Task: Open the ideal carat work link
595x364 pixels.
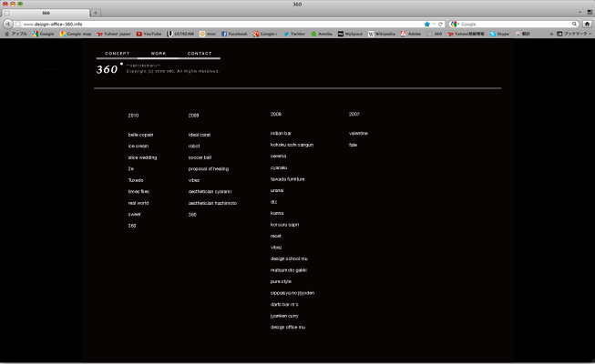Action: [x=200, y=135]
